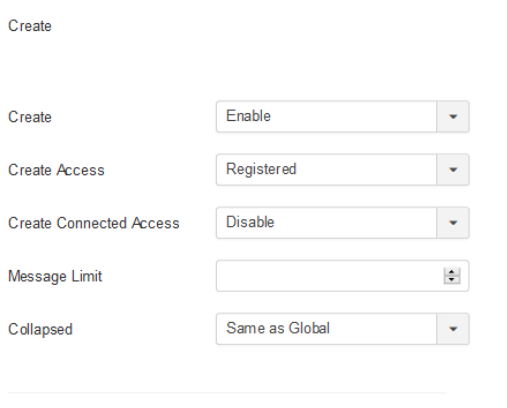Click the Message Limit label
Image resolution: width=507 pixels, height=408 pixels.
(x=55, y=277)
